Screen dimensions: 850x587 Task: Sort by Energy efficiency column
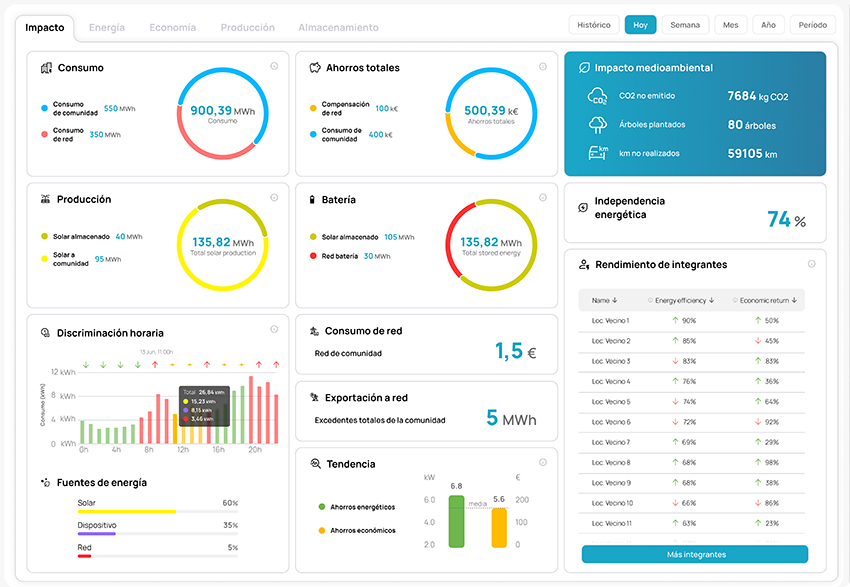point(683,300)
